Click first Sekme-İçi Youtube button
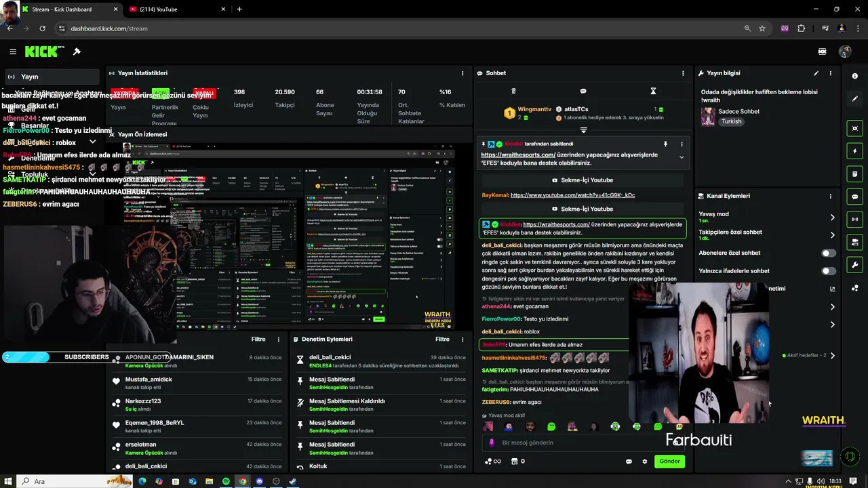The height and width of the screenshot is (488, 868). [x=583, y=180]
